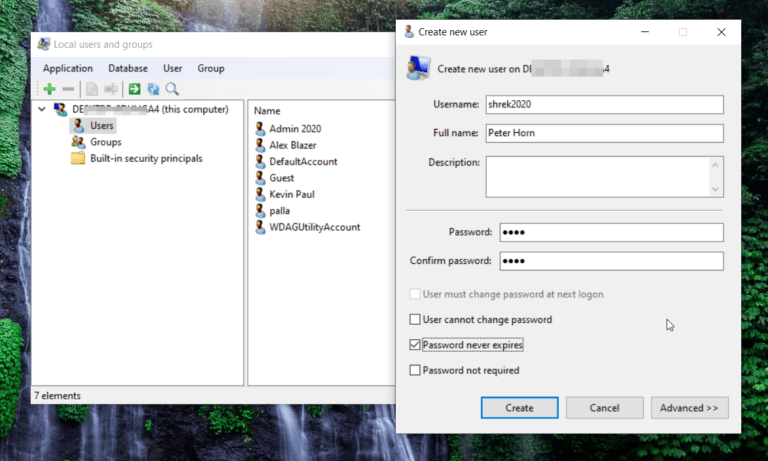Minimize the Create new user dialog
The width and height of the screenshot is (768, 461).
pyautogui.click(x=645, y=32)
